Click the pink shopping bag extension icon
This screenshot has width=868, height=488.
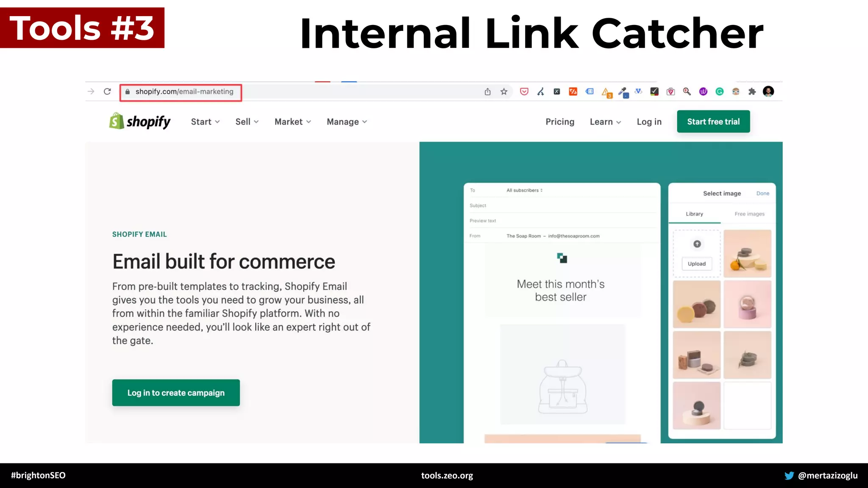click(670, 91)
